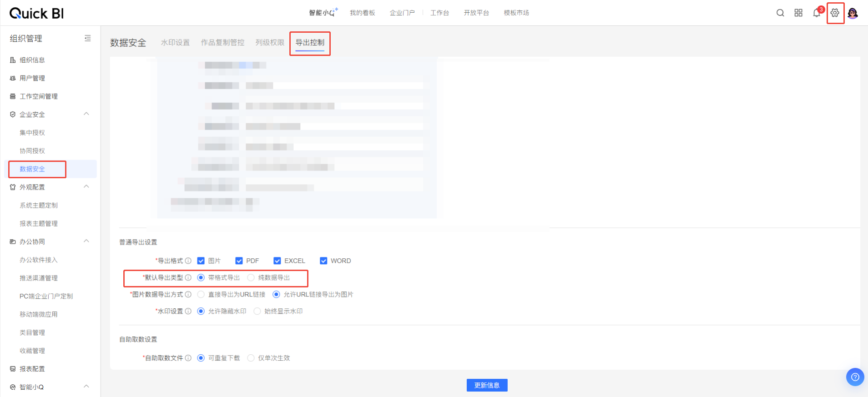This screenshot has width=868, height=397.
Task: Collapse the 外观配置 section
Action: [86, 187]
